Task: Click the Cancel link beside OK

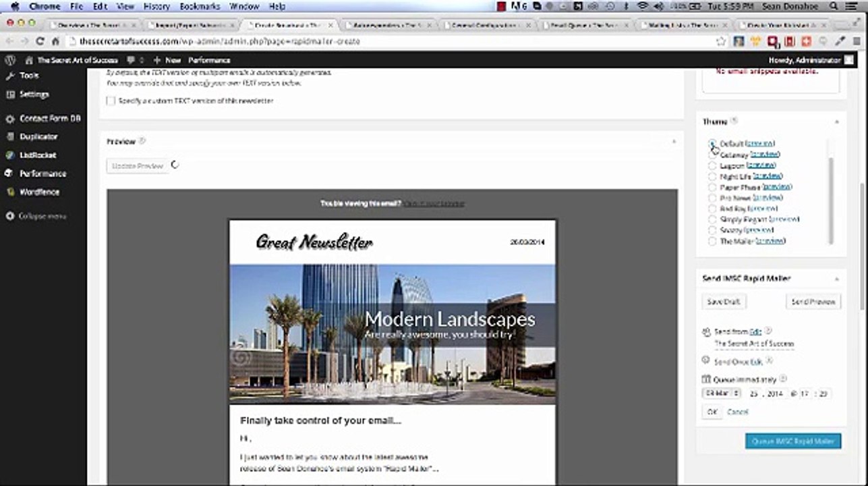Action: (x=738, y=412)
